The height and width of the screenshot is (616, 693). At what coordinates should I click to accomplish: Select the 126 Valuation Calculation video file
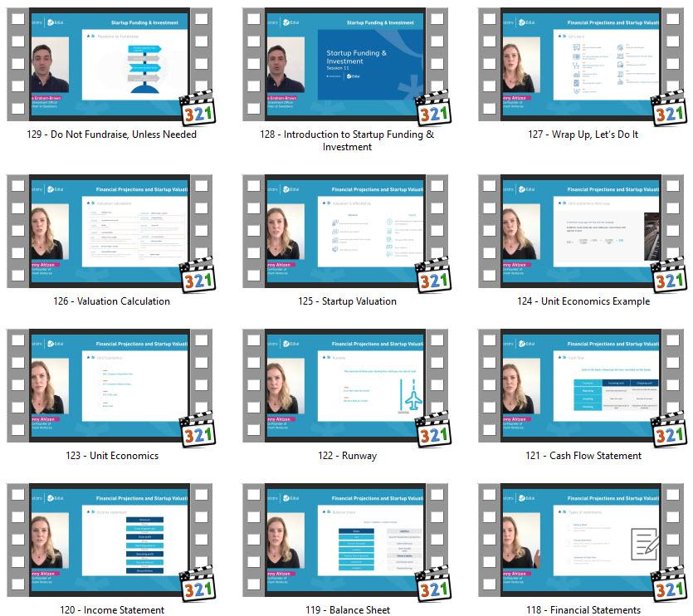click(x=110, y=232)
